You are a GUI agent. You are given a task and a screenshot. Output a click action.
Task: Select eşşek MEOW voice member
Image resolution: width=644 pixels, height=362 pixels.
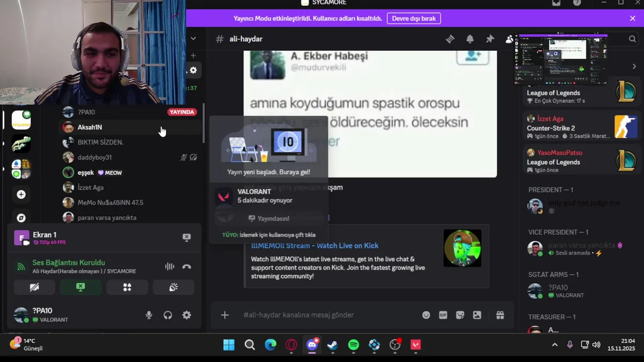[130, 172]
